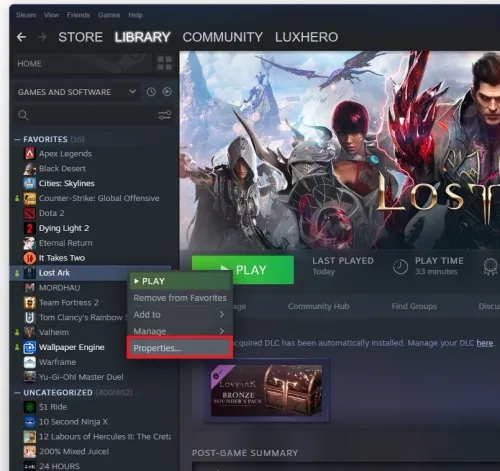Switch library to grid collections view icon
Image resolution: width=500 pixels, height=471 pixels.
[165, 63]
